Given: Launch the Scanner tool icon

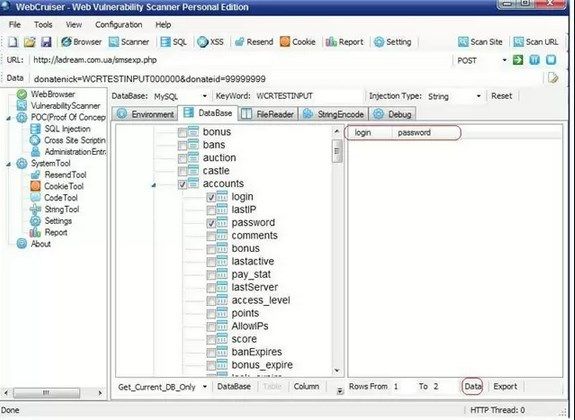Looking at the screenshot, I should click(114, 42).
